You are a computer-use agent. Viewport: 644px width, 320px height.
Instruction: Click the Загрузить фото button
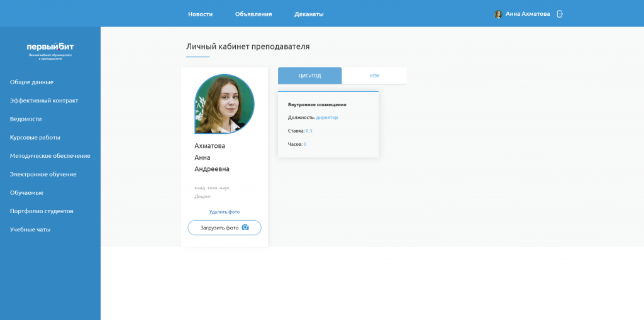click(225, 228)
